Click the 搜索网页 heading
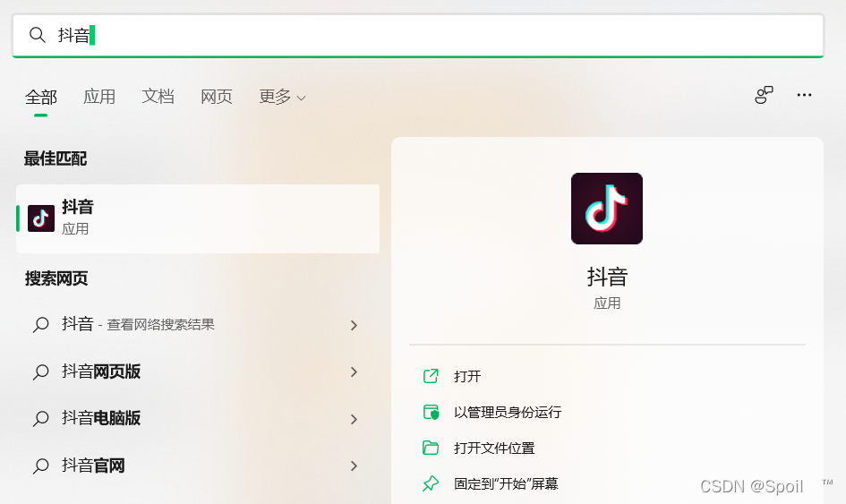This screenshot has height=504, width=846. [56, 278]
